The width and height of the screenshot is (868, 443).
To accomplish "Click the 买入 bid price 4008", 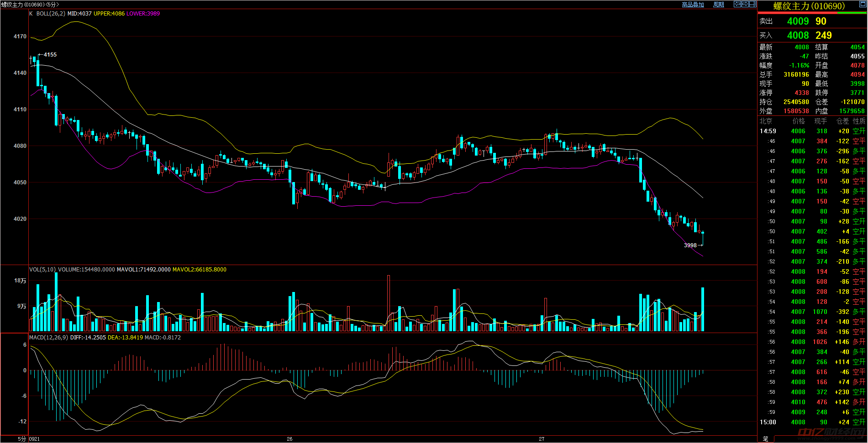I will pos(798,36).
